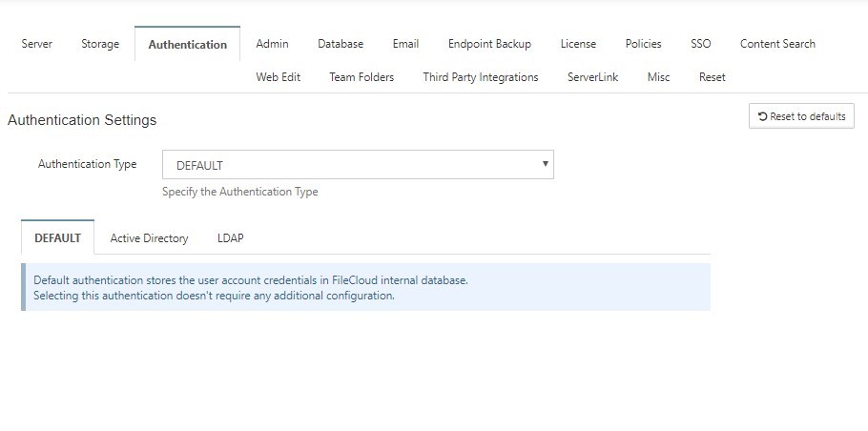The image size is (868, 431).
Task: Switch to the ServerLink tab
Action: coord(592,77)
